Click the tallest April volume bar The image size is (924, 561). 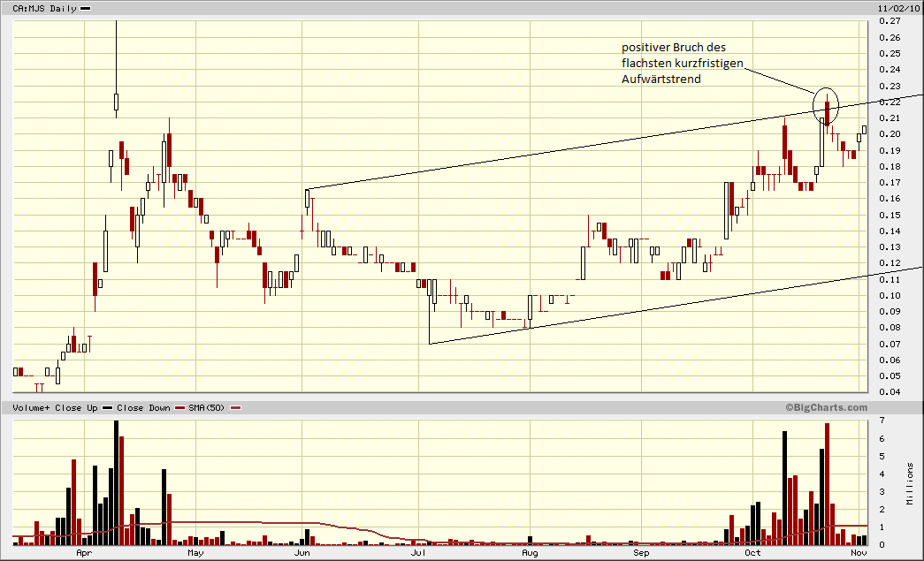(116, 482)
